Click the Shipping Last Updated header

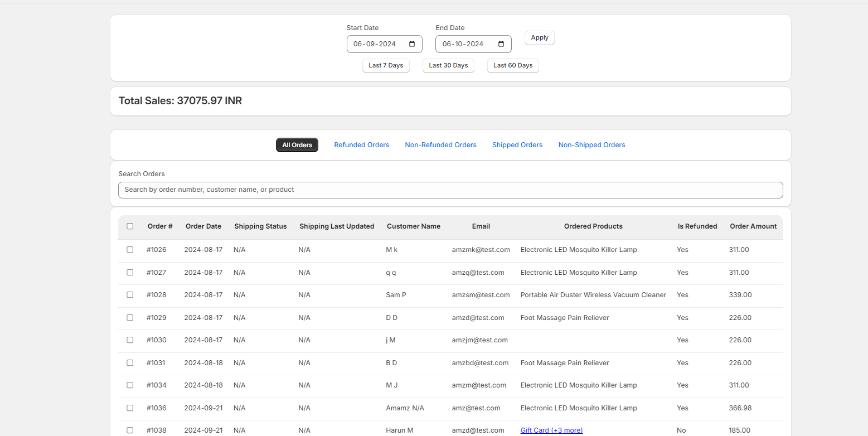click(x=337, y=226)
